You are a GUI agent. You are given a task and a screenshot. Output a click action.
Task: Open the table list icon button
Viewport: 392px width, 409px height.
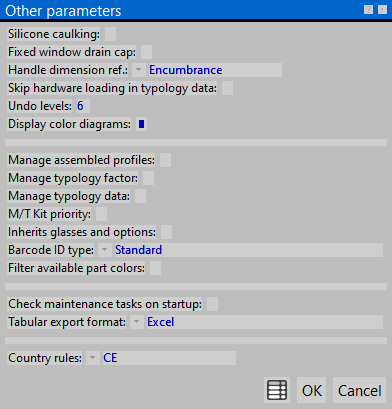277,390
